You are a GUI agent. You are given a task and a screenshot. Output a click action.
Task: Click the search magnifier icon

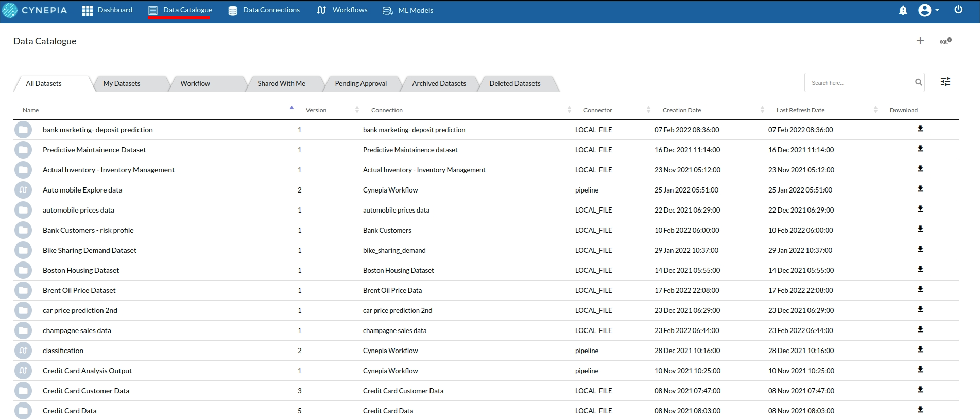[x=918, y=82]
